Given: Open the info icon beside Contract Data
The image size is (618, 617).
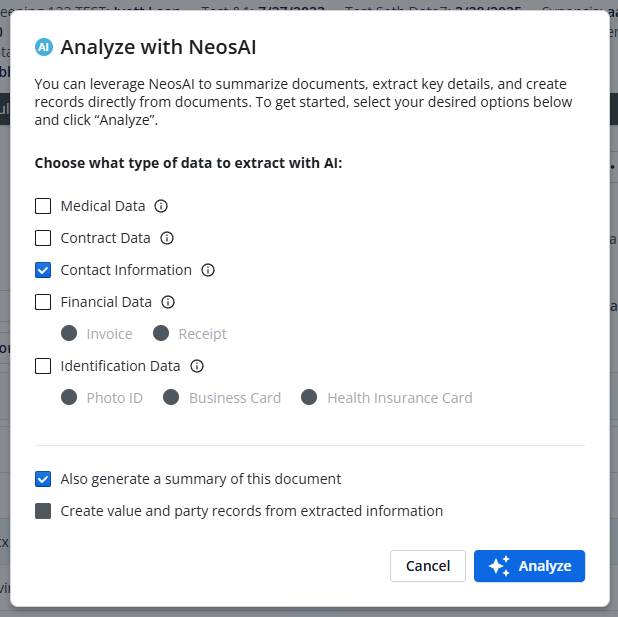Looking at the screenshot, I should (x=167, y=238).
